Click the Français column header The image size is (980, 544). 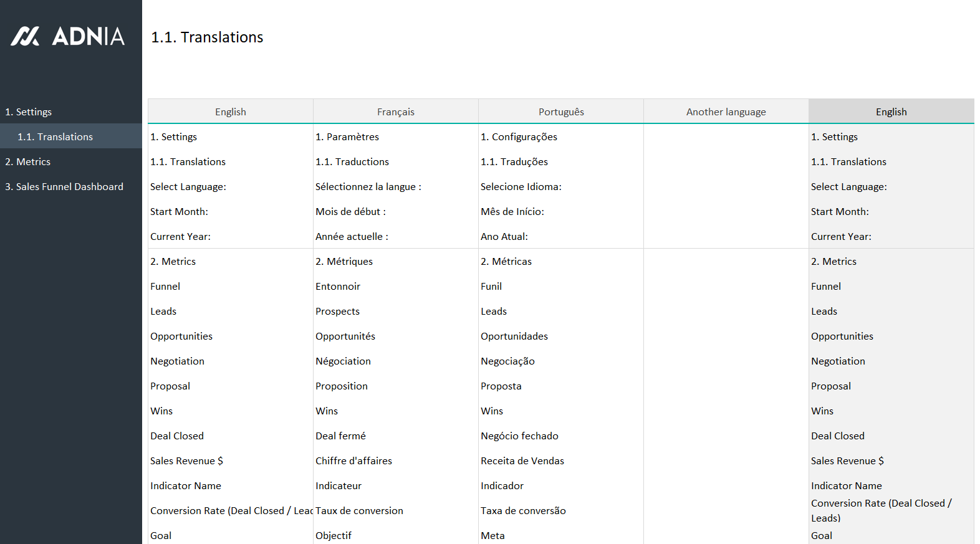click(x=395, y=112)
